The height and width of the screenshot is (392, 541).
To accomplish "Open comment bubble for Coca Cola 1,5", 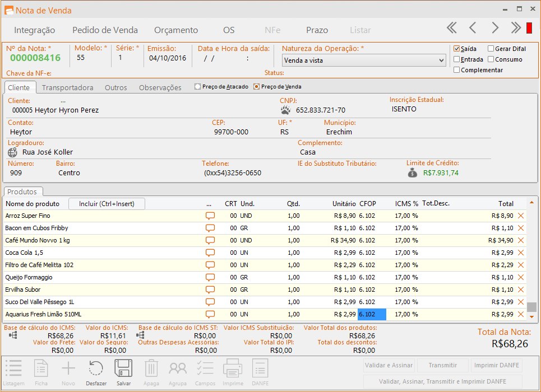I will coord(210,253).
